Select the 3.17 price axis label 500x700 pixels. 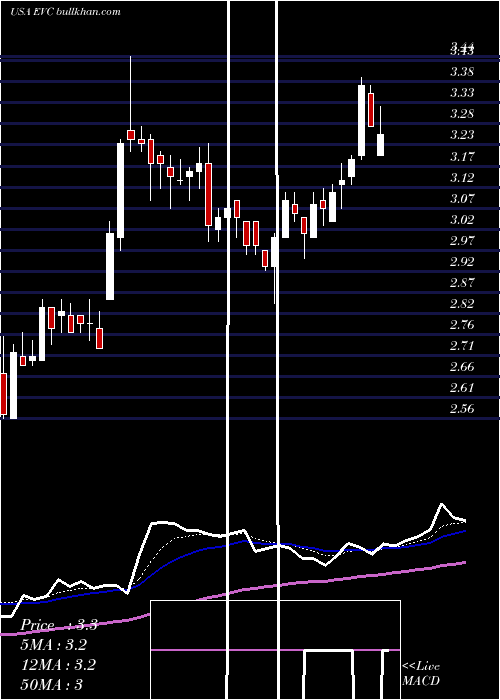click(x=462, y=157)
